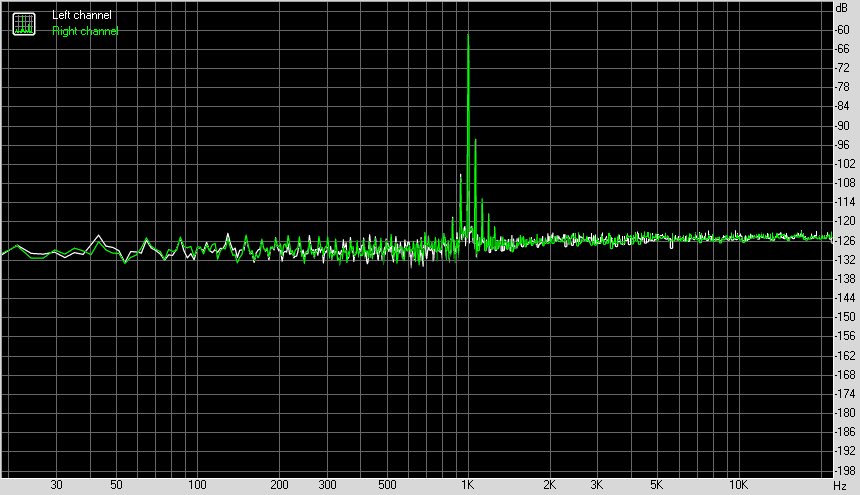
Task: Click the "2K" frequency axis label
Action: (x=549, y=485)
